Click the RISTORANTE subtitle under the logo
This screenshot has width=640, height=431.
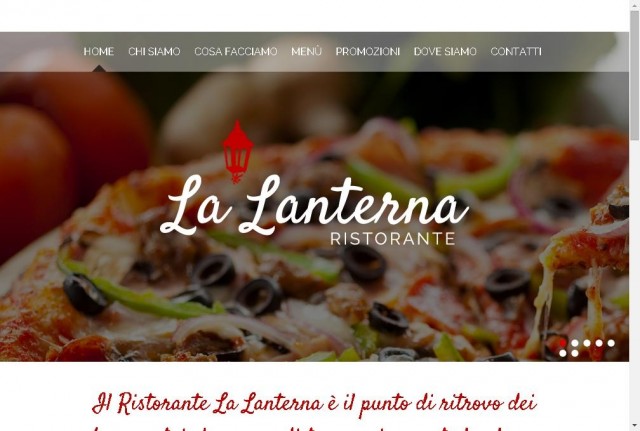tap(393, 239)
